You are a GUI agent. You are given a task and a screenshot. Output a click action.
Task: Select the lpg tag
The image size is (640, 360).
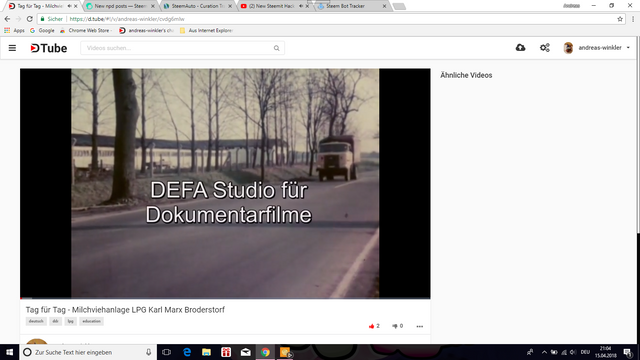point(70,321)
